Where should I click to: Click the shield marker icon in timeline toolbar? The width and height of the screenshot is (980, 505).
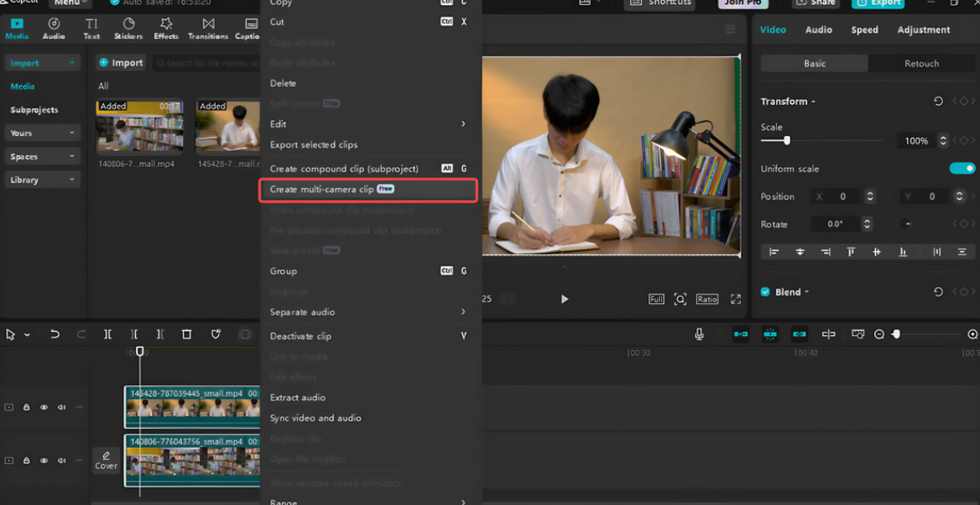pyautogui.click(x=216, y=334)
